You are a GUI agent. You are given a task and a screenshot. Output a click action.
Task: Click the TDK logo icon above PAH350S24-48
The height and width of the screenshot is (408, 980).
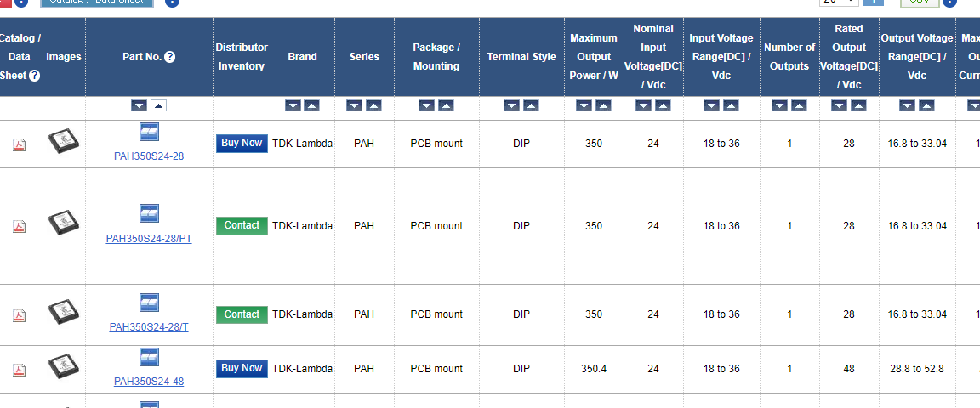[x=150, y=356]
